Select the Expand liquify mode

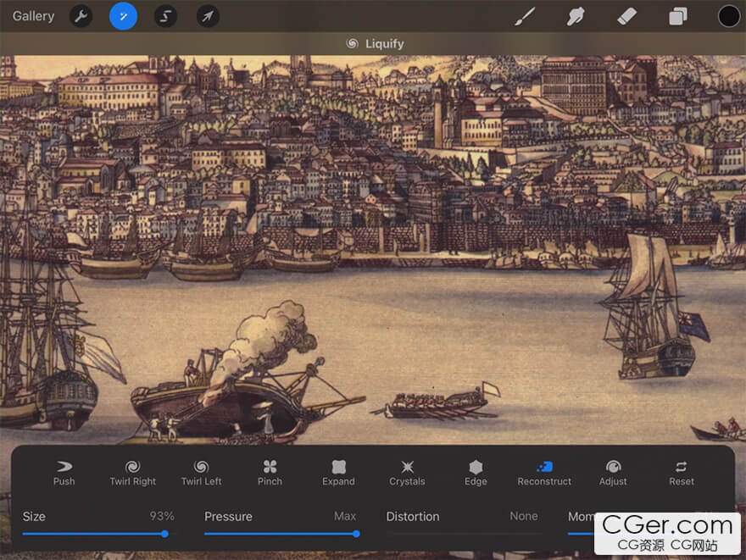(338, 473)
